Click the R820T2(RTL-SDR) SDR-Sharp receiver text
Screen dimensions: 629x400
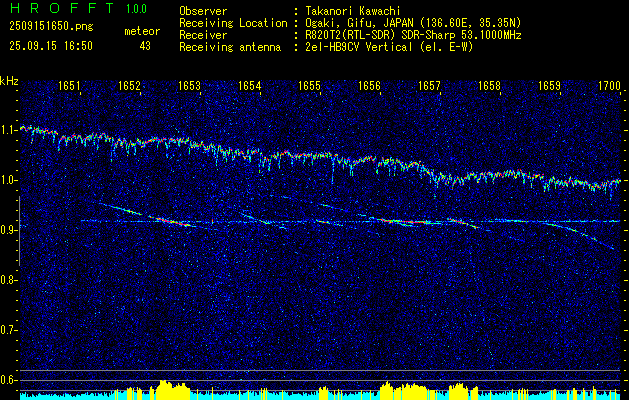pos(413,35)
